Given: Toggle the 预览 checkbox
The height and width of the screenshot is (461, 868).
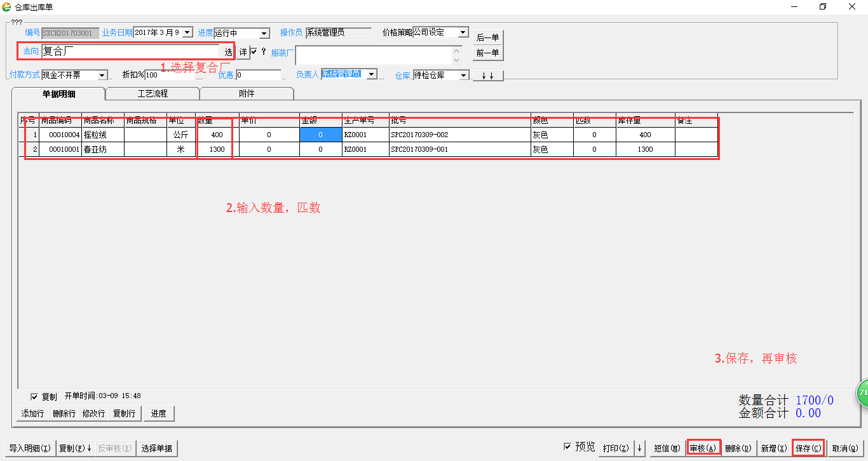Looking at the screenshot, I should click(x=567, y=446).
